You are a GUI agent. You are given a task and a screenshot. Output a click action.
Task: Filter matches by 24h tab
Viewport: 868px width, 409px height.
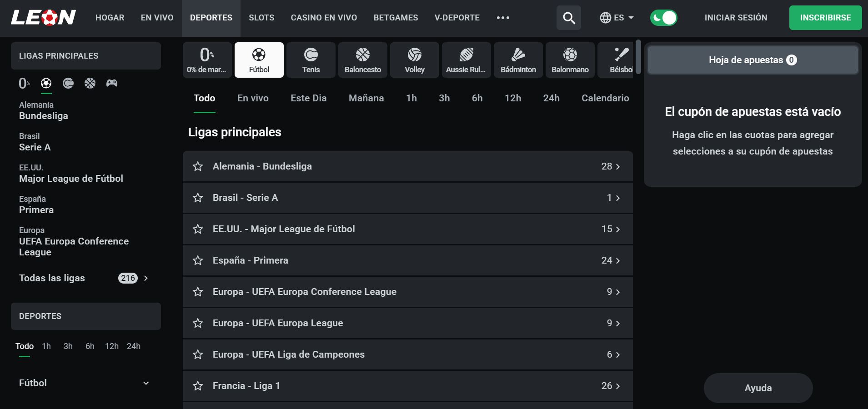coord(551,98)
